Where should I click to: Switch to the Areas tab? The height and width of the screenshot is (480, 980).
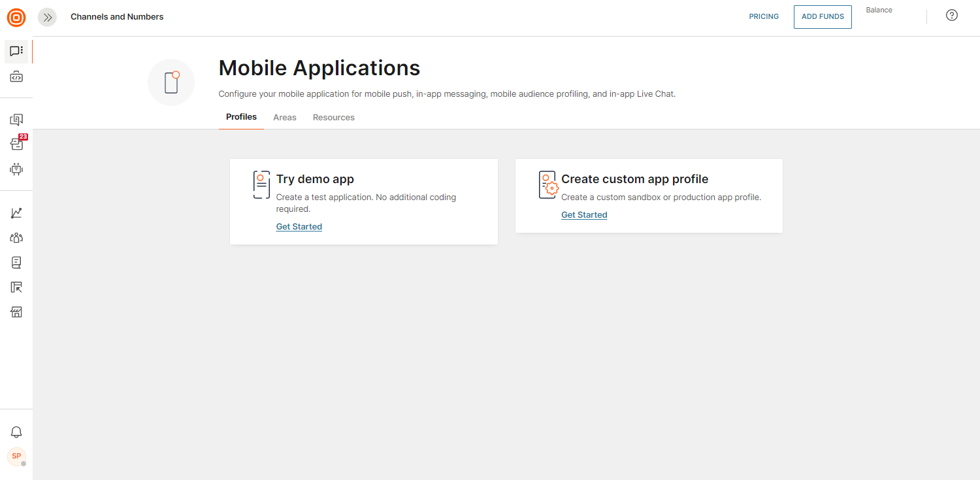tap(285, 118)
